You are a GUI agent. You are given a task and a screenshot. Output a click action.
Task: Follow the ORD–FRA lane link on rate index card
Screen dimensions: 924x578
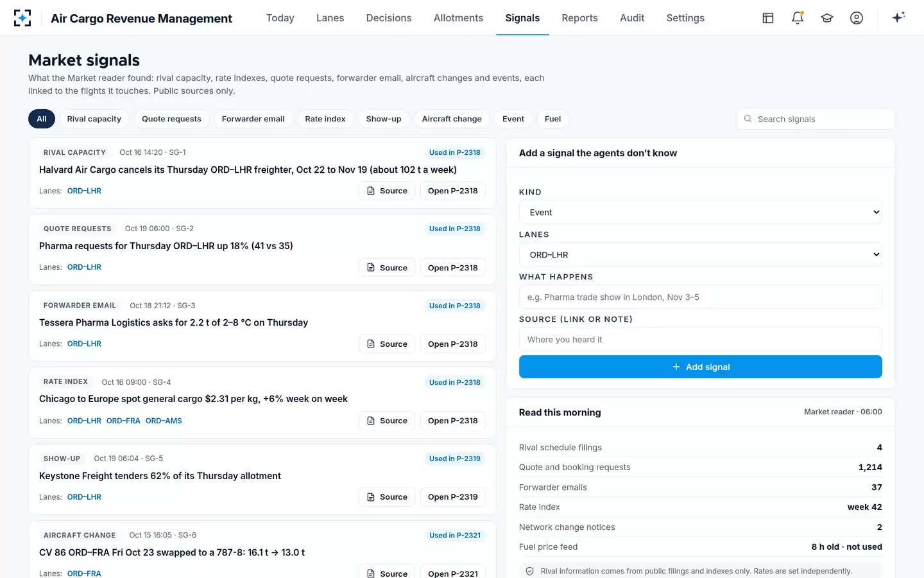coord(123,421)
